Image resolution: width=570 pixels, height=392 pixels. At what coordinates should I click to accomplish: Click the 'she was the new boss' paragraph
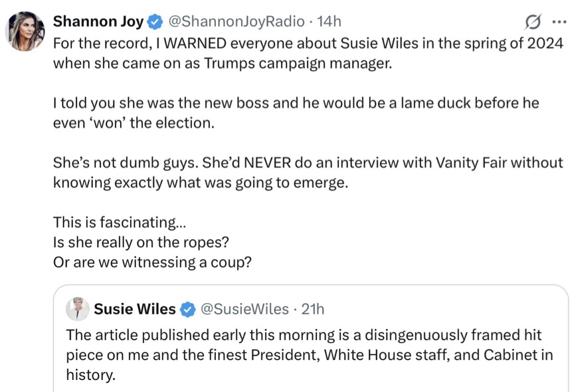pyautogui.click(x=296, y=113)
